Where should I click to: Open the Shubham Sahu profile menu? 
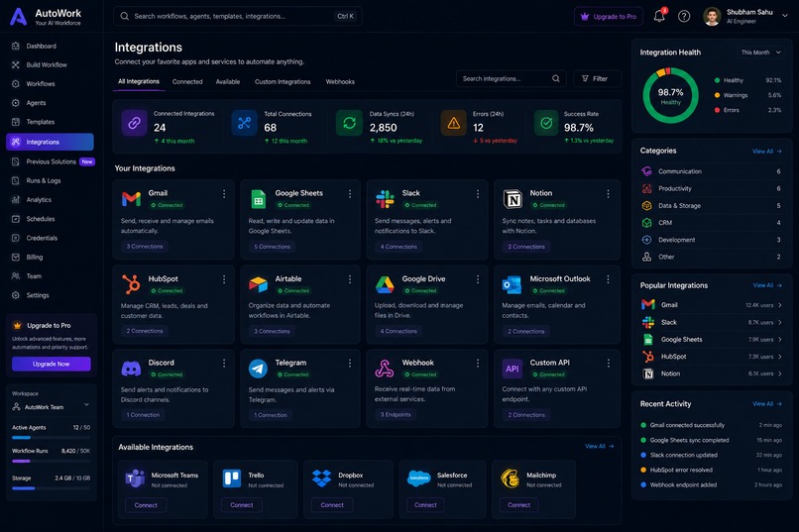pyautogui.click(x=745, y=16)
